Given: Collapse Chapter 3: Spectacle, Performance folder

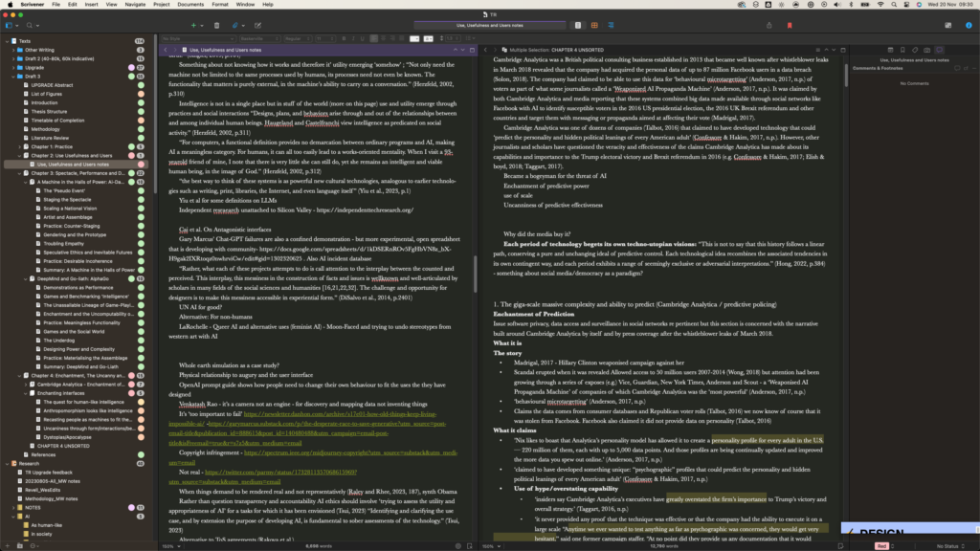Looking at the screenshot, I should 19,173.
